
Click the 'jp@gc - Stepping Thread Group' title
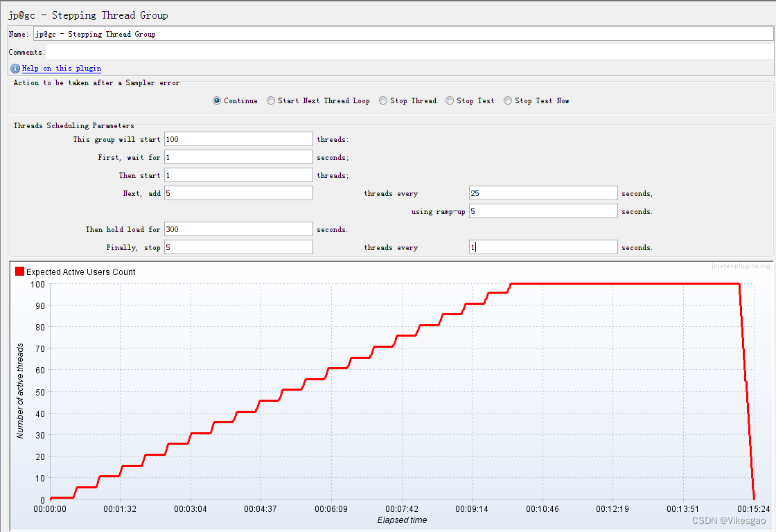(x=88, y=15)
